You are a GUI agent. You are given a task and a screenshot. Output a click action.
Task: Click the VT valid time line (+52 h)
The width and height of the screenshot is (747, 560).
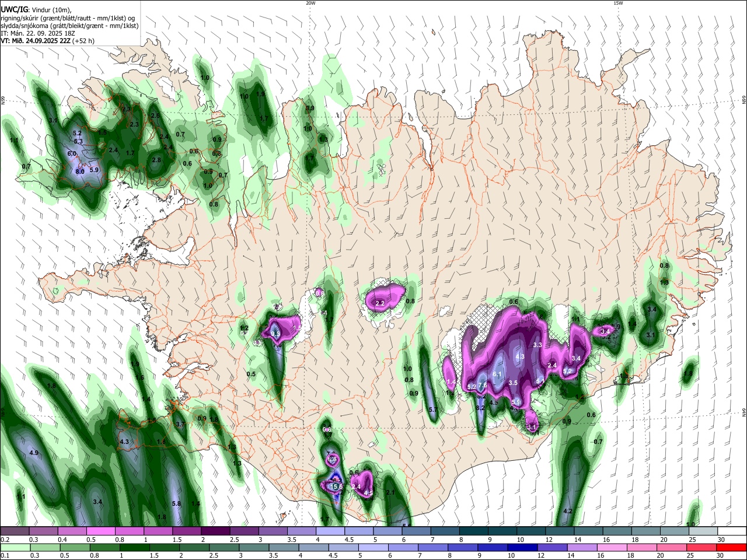(x=47, y=41)
